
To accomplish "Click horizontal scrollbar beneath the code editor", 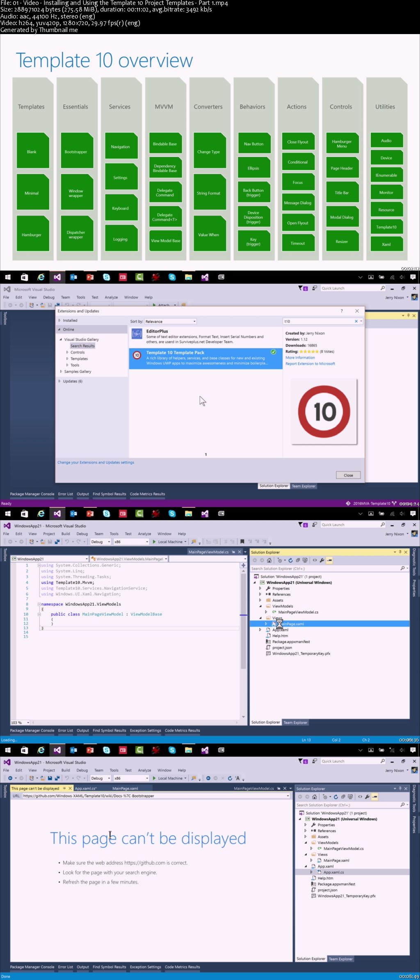I will click(135, 723).
